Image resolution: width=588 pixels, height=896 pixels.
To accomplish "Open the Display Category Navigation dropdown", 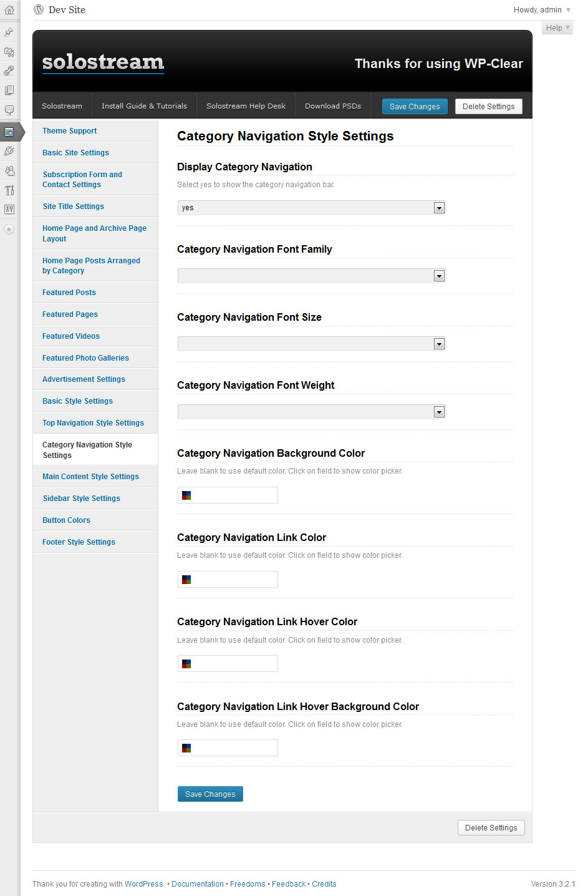I will (312, 208).
